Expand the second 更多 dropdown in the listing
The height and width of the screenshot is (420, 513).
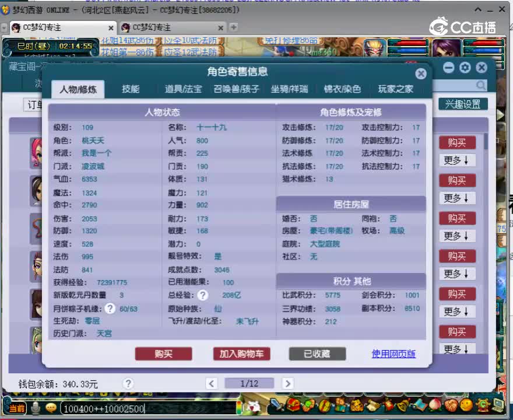[457, 198]
